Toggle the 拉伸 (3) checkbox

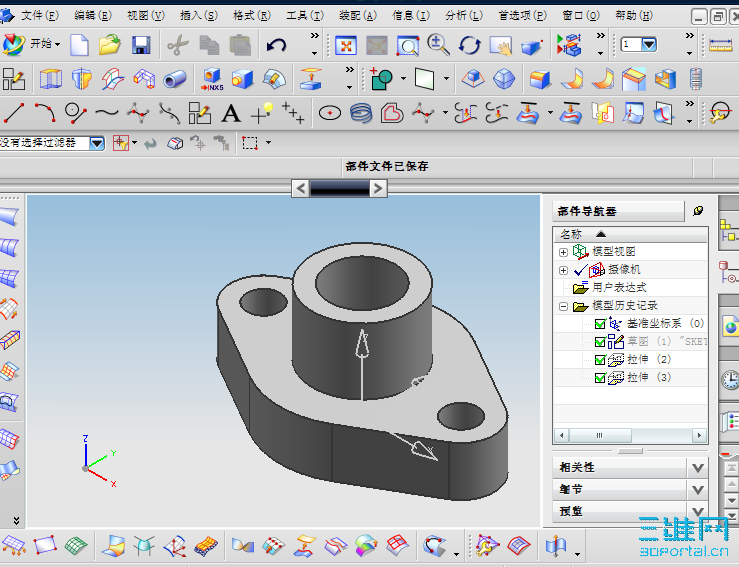[x=600, y=378]
